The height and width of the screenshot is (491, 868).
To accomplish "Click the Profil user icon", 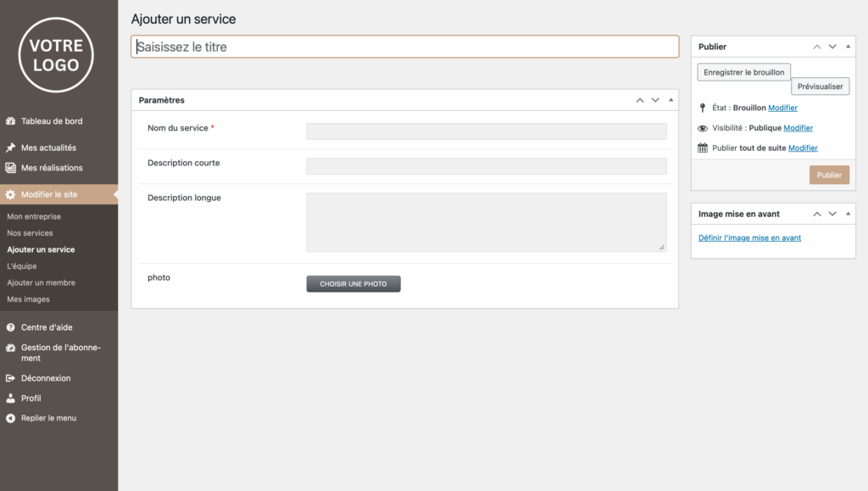I will click(11, 398).
